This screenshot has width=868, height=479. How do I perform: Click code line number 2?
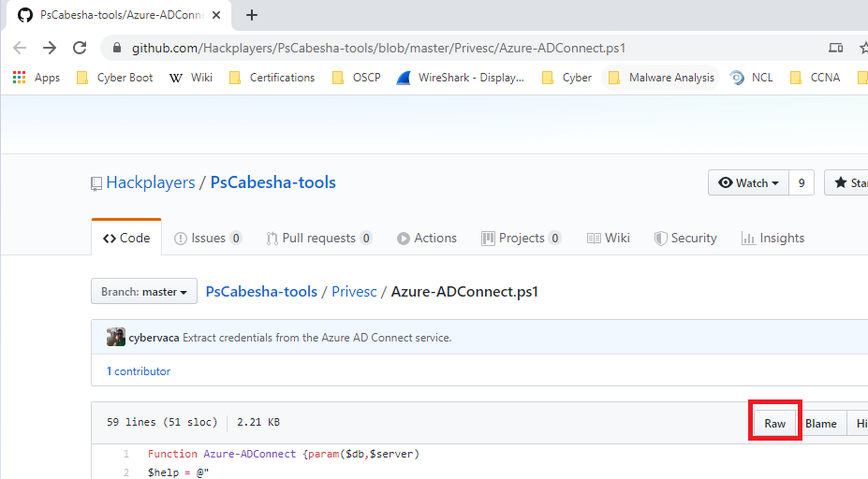pos(125,472)
